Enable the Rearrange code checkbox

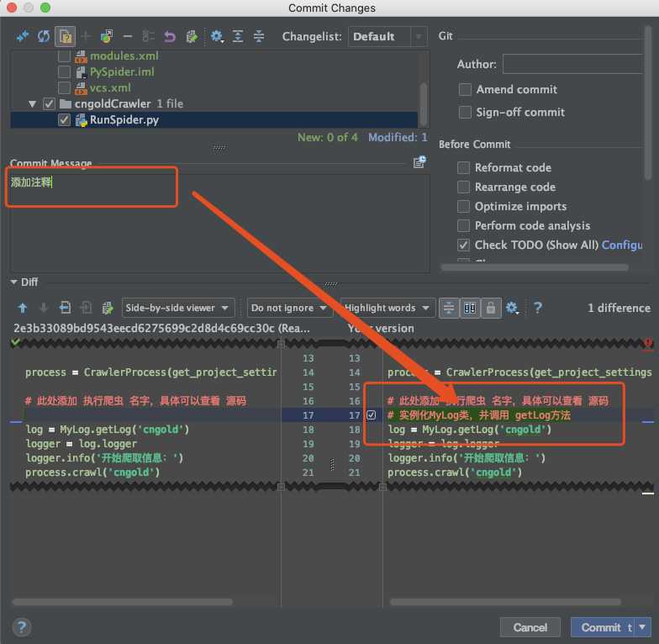coord(463,187)
